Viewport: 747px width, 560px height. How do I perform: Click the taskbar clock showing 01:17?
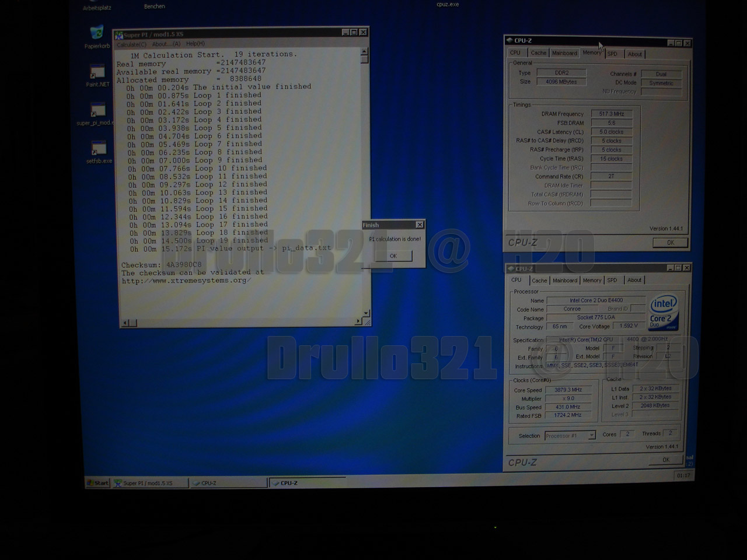click(683, 476)
